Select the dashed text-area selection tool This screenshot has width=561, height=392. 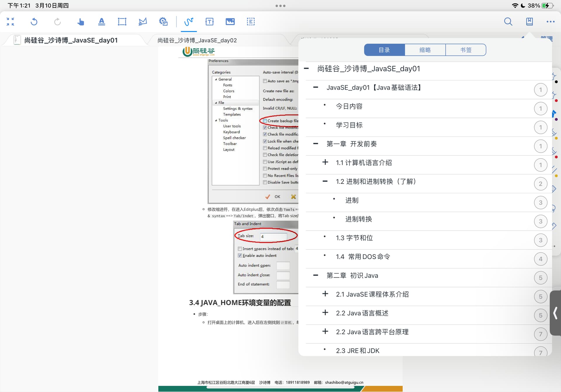[251, 22]
